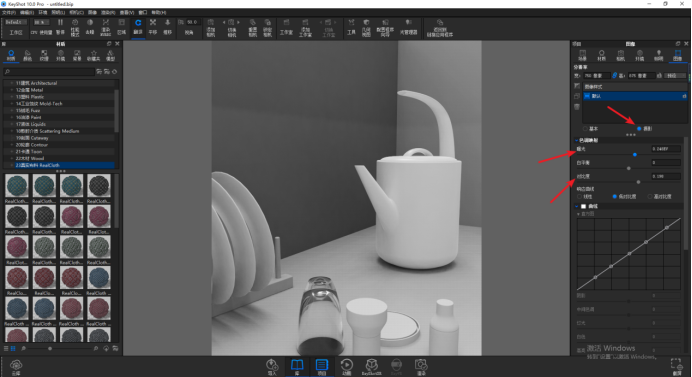Screen dimensions: 692x377
Task: Select the first RealCloth material thumbnail
Action: (17, 186)
